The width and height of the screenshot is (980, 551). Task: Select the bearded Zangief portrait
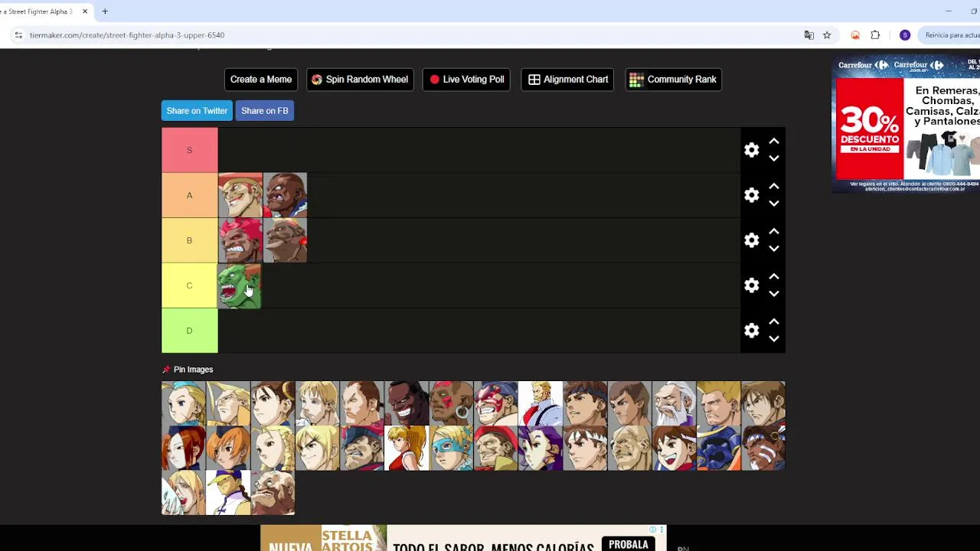tap(273, 492)
